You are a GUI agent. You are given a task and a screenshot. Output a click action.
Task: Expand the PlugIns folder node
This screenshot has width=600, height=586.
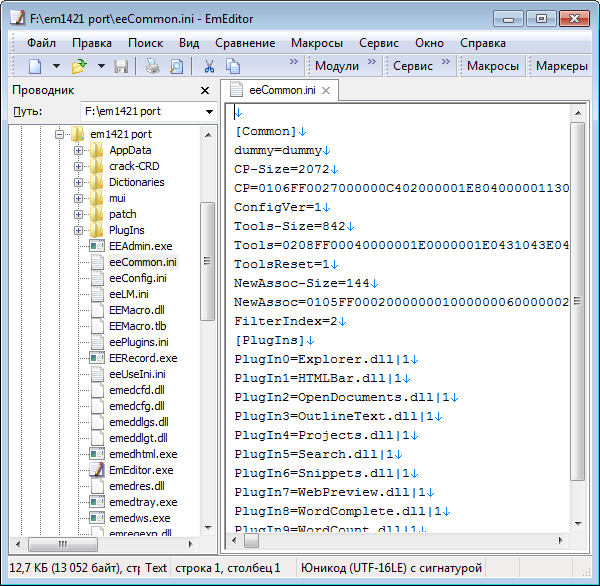tap(79, 230)
